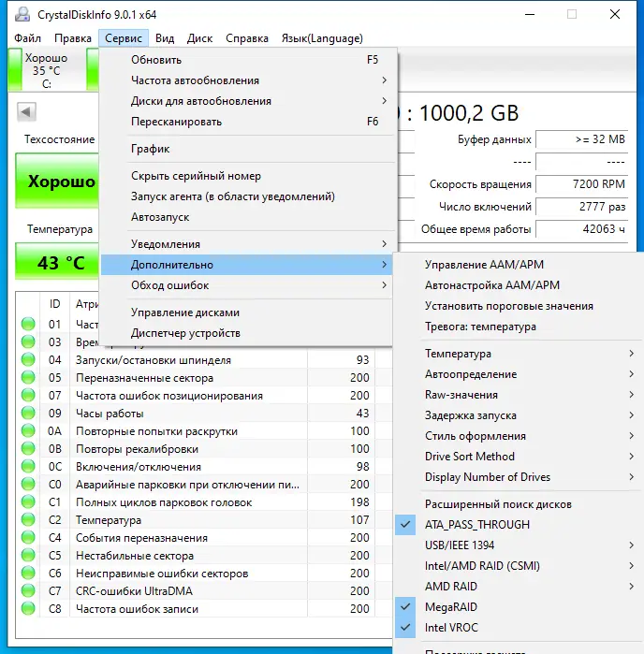This screenshot has height=654, width=644.
Task: Expand the Стиль оформления submenu
Action: (x=518, y=436)
